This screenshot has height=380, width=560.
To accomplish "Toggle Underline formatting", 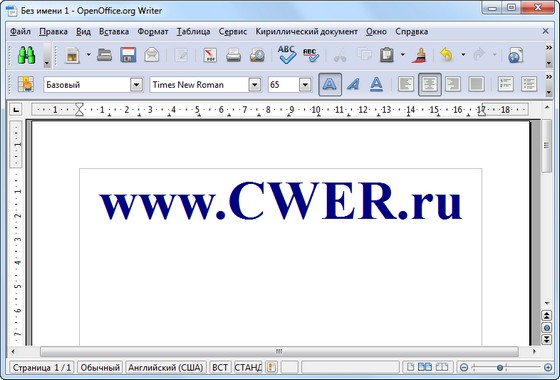I will pos(376,85).
